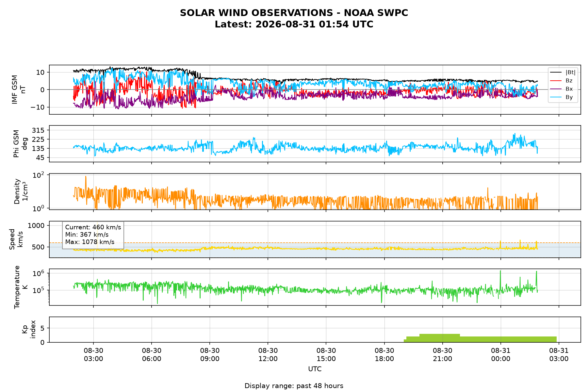The image size is (588, 392).
Task: Click the 08-30 09:00 time axis label
Action: 210,355
